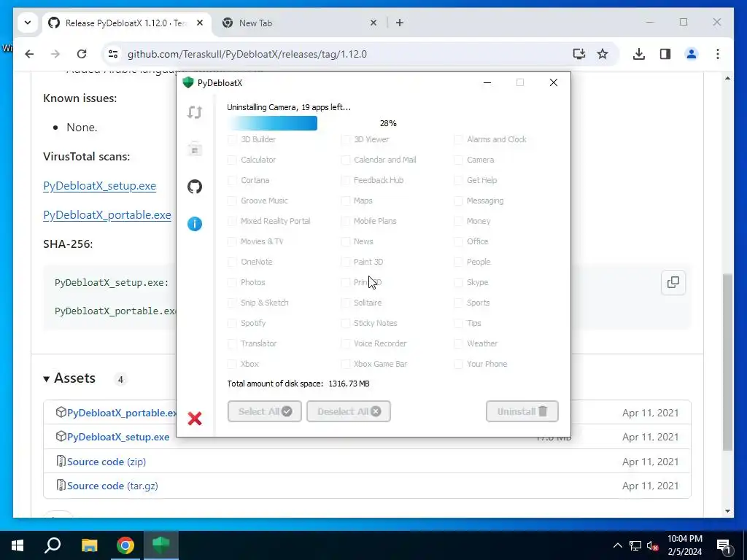Bookmark this page with star icon

(x=603, y=54)
